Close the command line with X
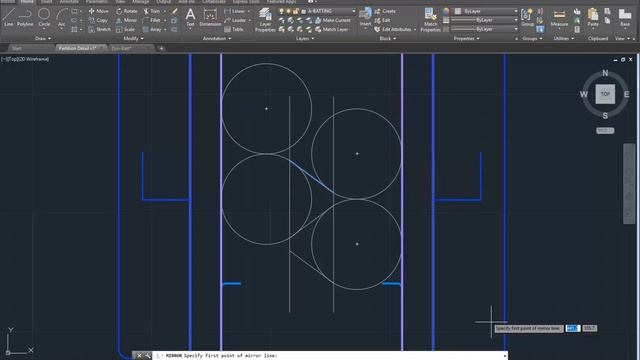The image size is (640, 360). pos(139,356)
